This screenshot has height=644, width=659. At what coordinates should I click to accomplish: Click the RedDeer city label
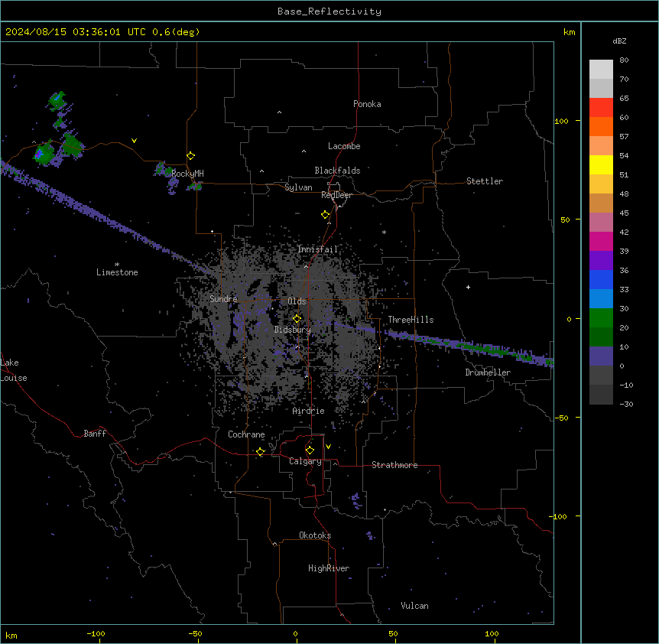pos(336,195)
